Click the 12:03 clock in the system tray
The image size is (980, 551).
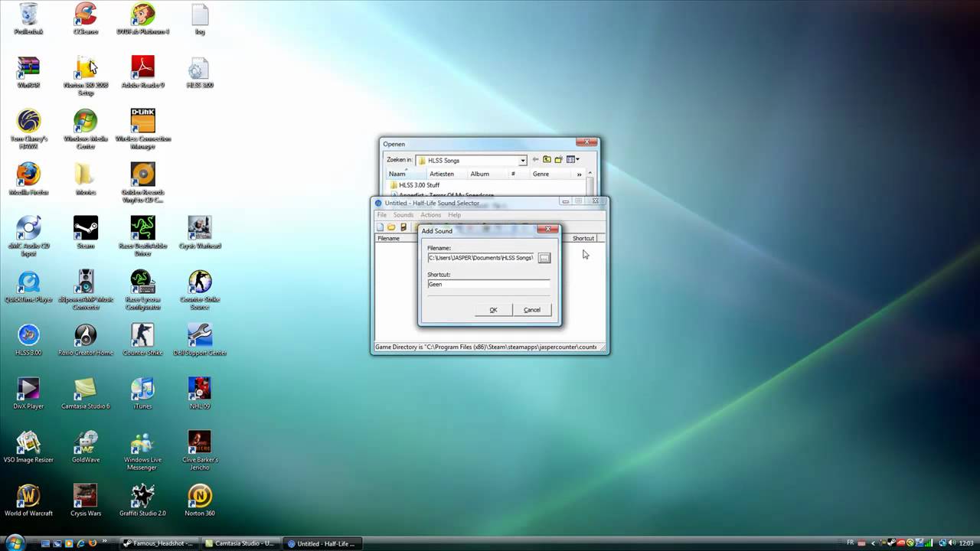tap(966, 543)
